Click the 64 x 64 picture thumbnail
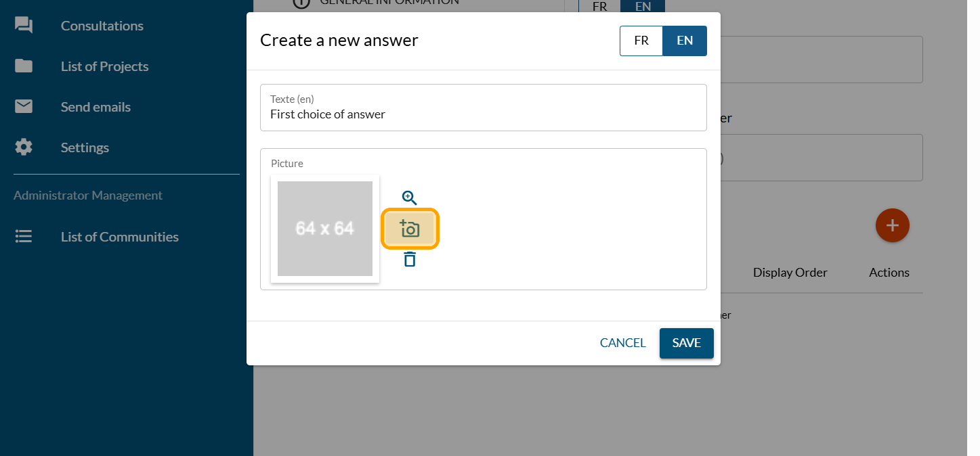This screenshot has height=456, width=980. (x=325, y=229)
